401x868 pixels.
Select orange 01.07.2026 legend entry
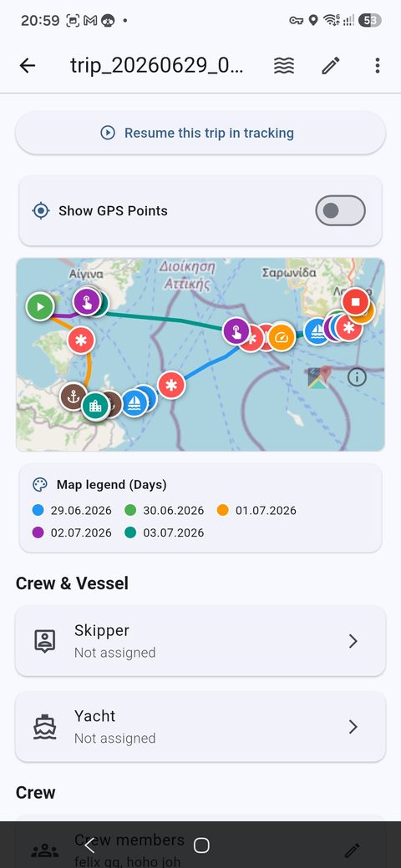coord(256,511)
